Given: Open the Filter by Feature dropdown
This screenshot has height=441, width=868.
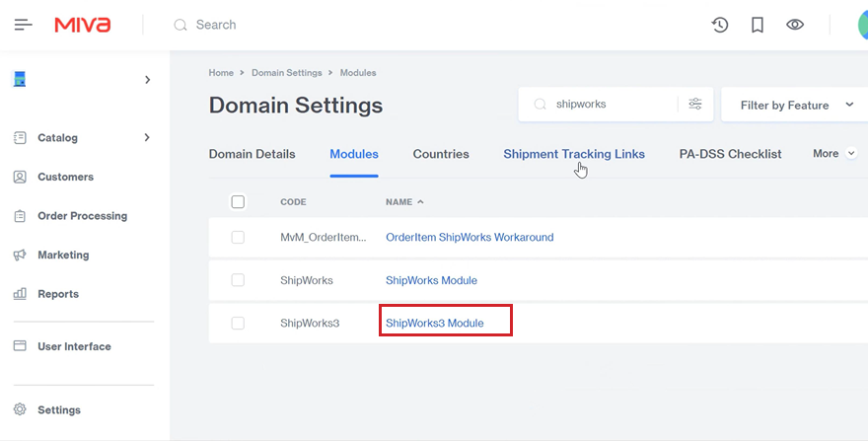Looking at the screenshot, I should (797, 105).
